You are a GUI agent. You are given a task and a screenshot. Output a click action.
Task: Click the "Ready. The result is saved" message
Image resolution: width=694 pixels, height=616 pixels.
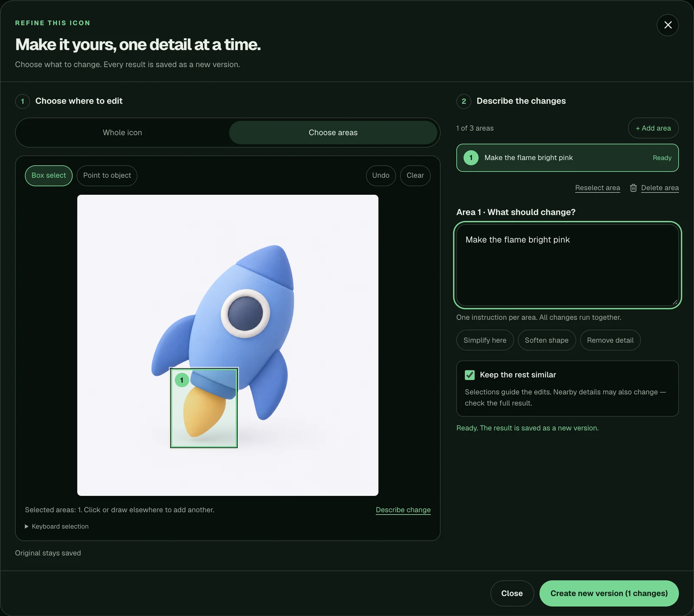coord(527,428)
